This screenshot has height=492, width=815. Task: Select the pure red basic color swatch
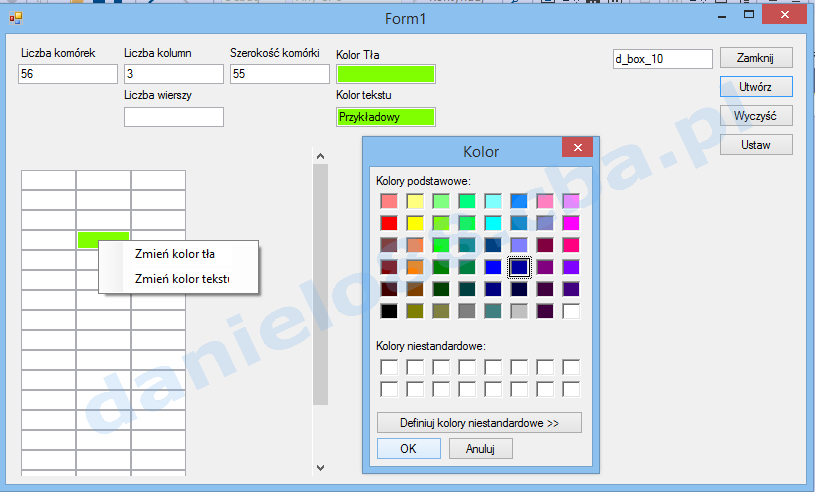point(389,223)
